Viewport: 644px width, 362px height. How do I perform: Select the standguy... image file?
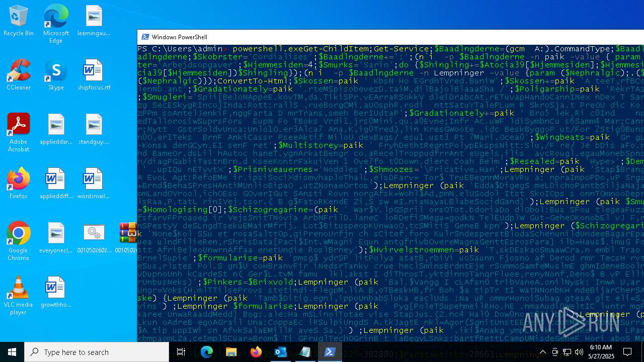[x=94, y=130]
